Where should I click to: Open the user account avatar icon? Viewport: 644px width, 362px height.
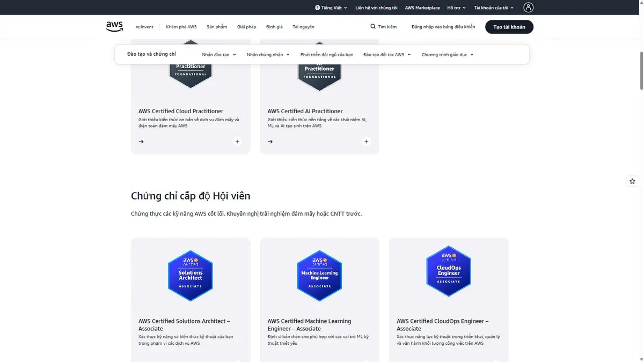coord(529,8)
